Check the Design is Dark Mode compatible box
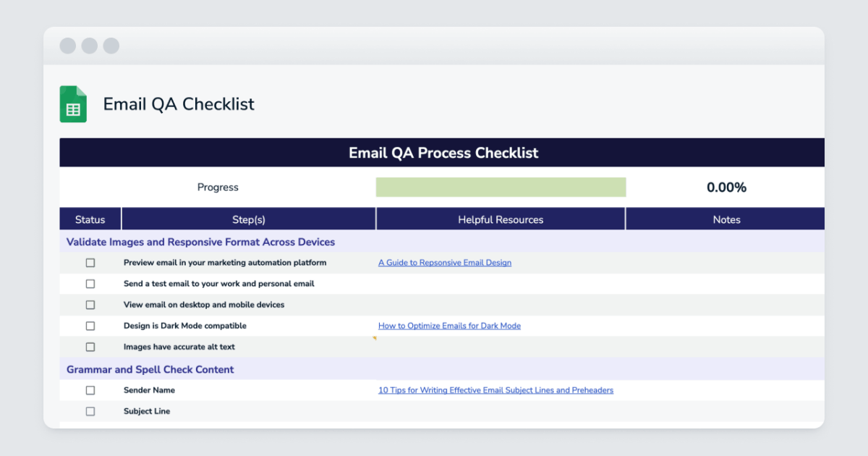Image resolution: width=868 pixels, height=456 pixels. pyautogui.click(x=90, y=326)
